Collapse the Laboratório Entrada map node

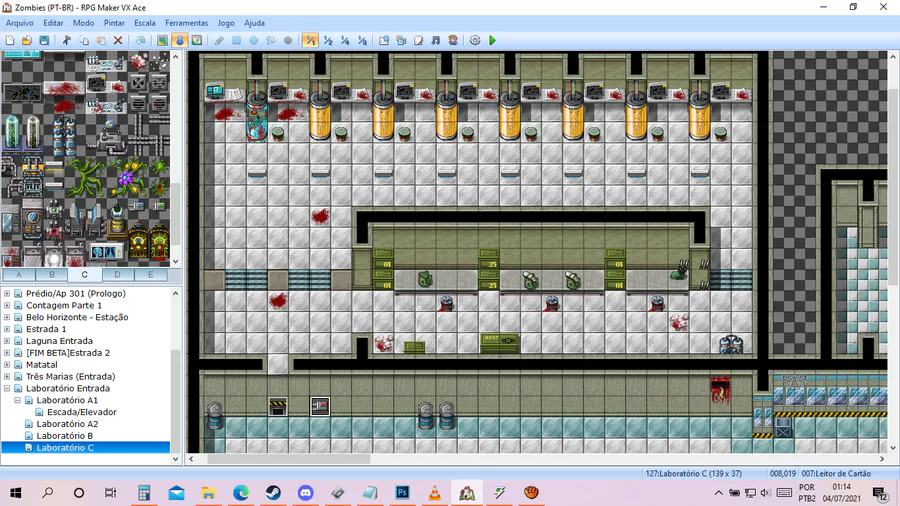(7, 388)
